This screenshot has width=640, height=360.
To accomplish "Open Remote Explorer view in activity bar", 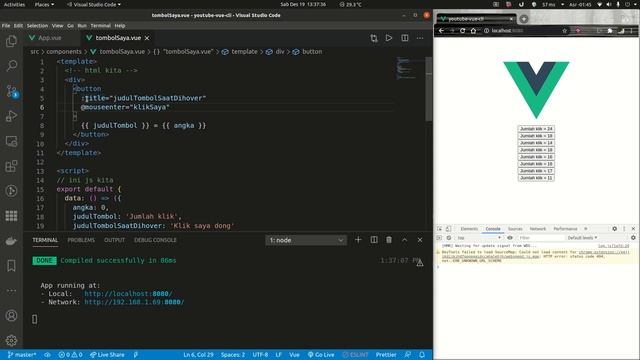I will click(x=11, y=141).
